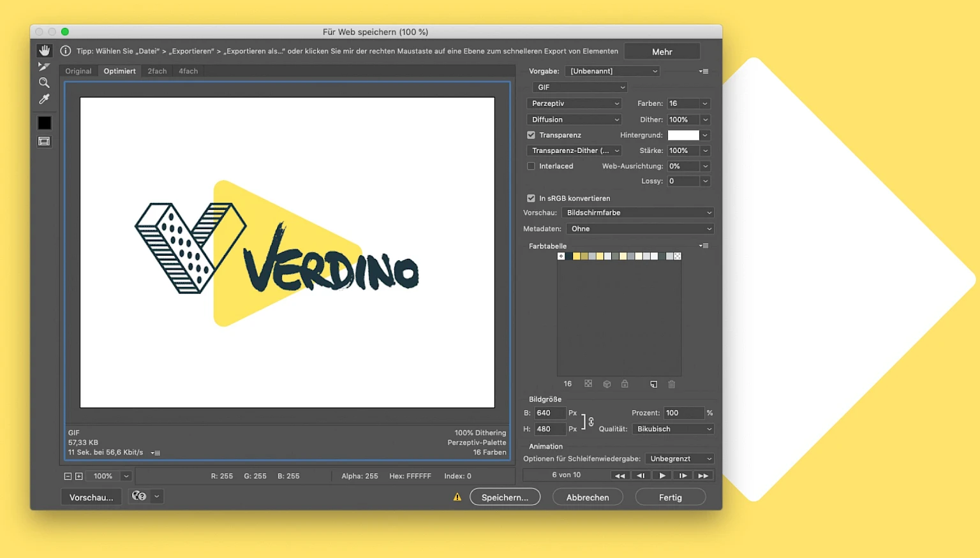This screenshot has height=558, width=980.
Task: Click the Speichern... button
Action: tap(505, 497)
